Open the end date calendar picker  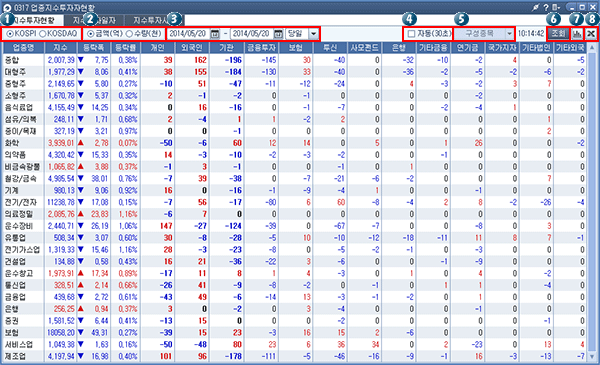279,34
